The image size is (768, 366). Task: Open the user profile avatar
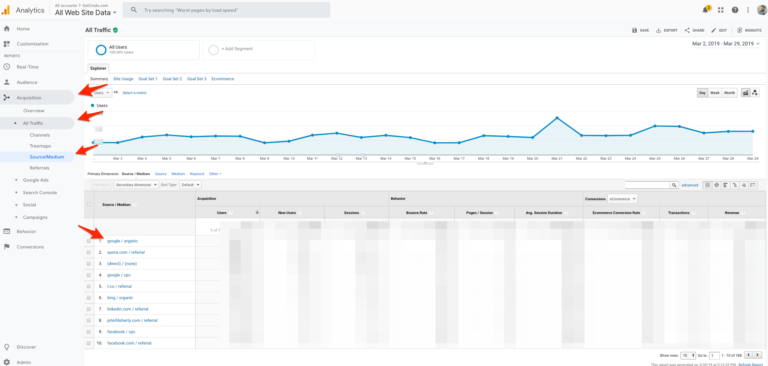click(x=762, y=10)
